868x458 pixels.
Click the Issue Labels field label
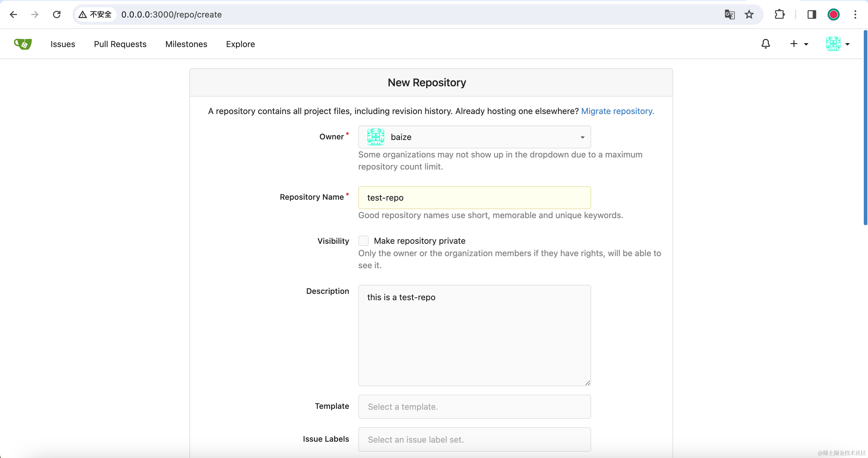click(x=325, y=439)
